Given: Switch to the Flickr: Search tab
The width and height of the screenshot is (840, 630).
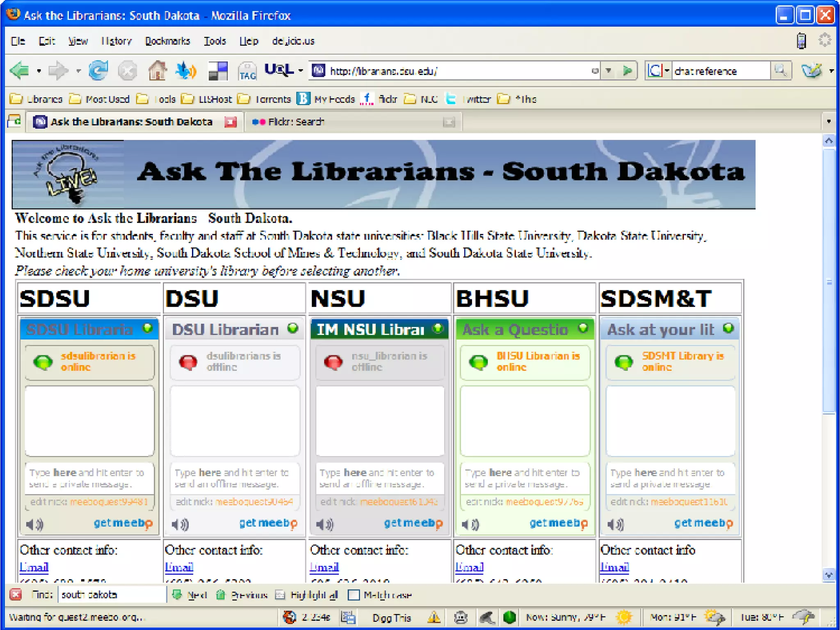Looking at the screenshot, I should coord(295,122).
